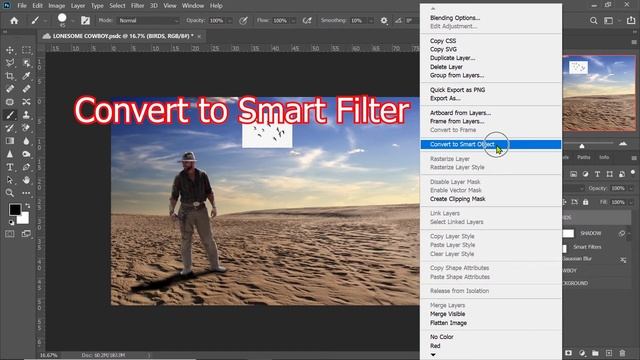This screenshot has width=640, height=360.
Task: Choose Flatten Image in context menu
Action: point(448,323)
